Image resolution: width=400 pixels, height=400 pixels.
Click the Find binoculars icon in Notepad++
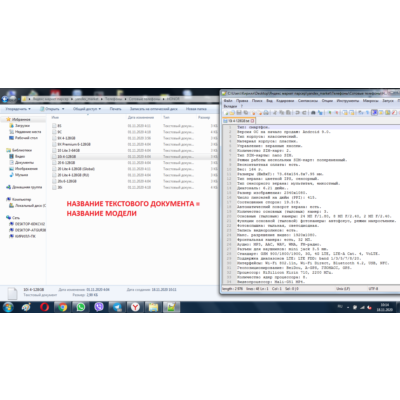[313, 113]
